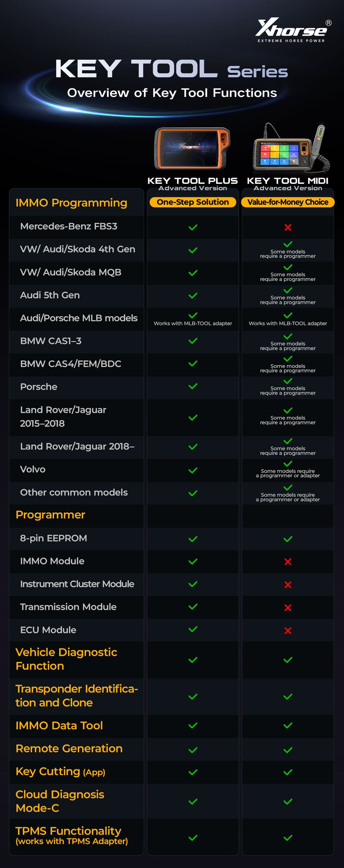Click the red X for Mercedes-Benz FBS3
The height and width of the screenshot is (868, 344).
click(x=288, y=227)
